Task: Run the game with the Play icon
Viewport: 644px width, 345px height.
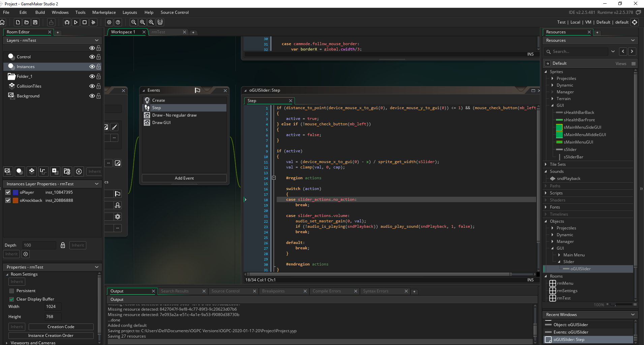Action: tap(76, 22)
